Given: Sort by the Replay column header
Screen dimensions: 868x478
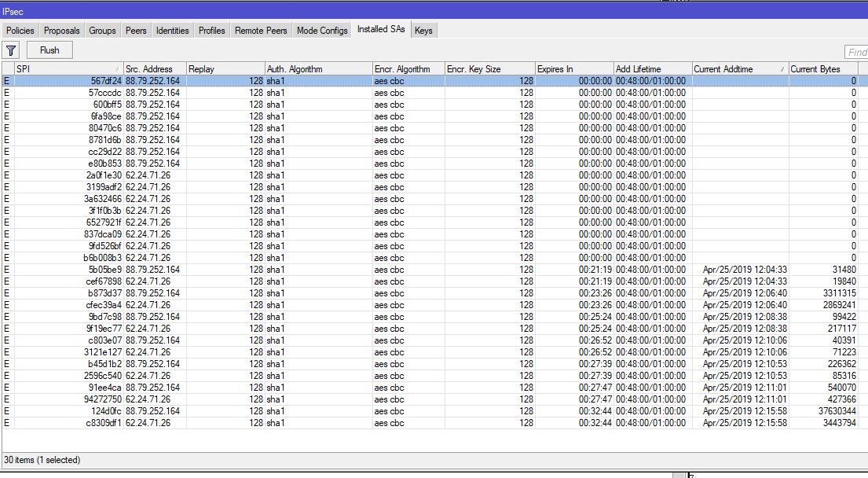Looking at the screenshot, I should (226, 68).
